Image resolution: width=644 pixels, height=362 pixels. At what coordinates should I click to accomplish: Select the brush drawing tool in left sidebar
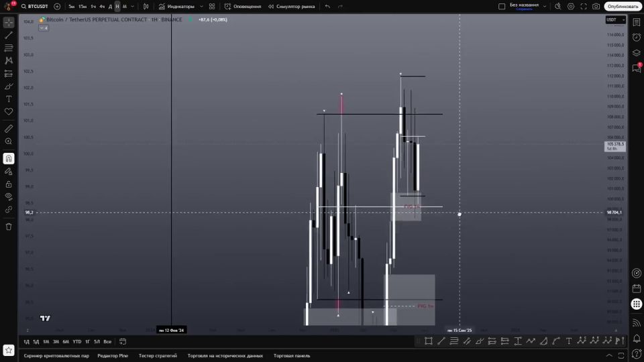pyautogui.click(x=9, y=86)
